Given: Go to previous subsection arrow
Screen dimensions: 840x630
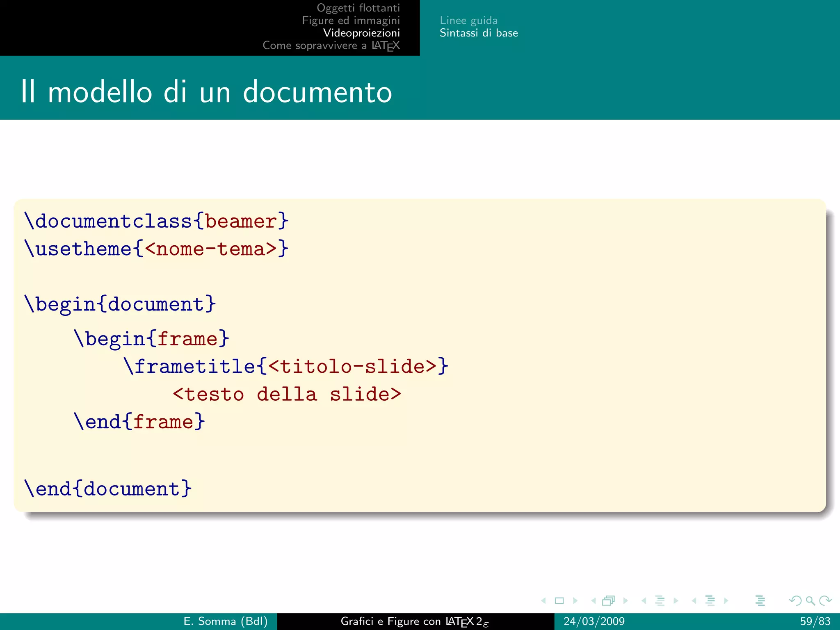Looking at the screenshot, I should 644,601.
